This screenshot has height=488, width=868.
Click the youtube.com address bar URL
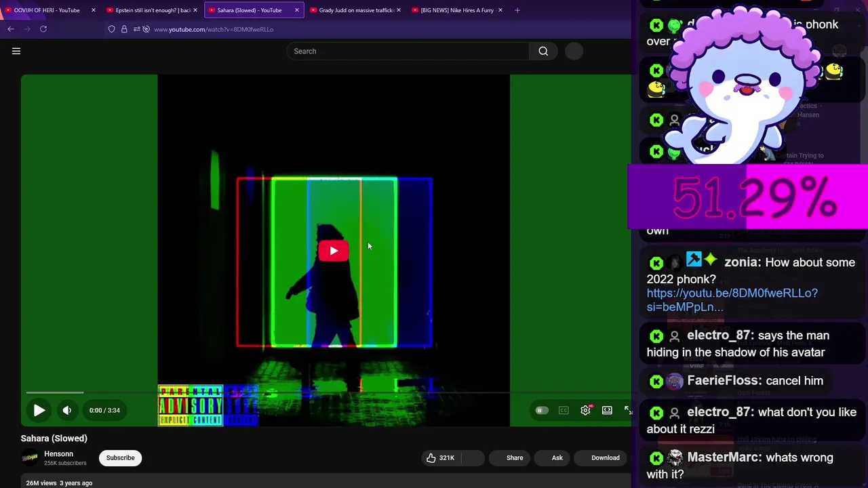click(x=214, y=29)
